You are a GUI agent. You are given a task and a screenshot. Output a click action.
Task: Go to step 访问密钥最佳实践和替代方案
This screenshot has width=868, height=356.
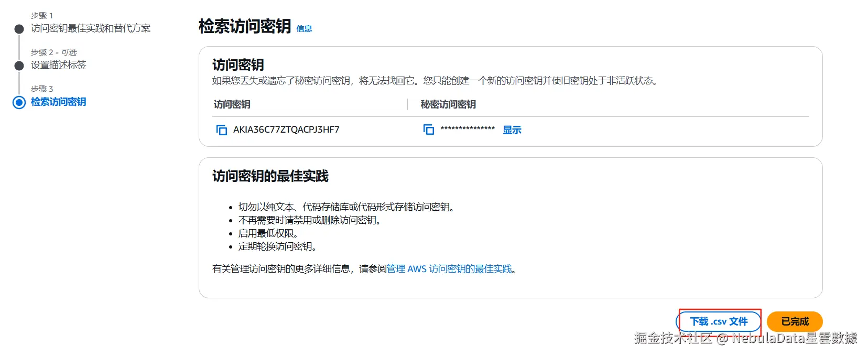point(91,28)
